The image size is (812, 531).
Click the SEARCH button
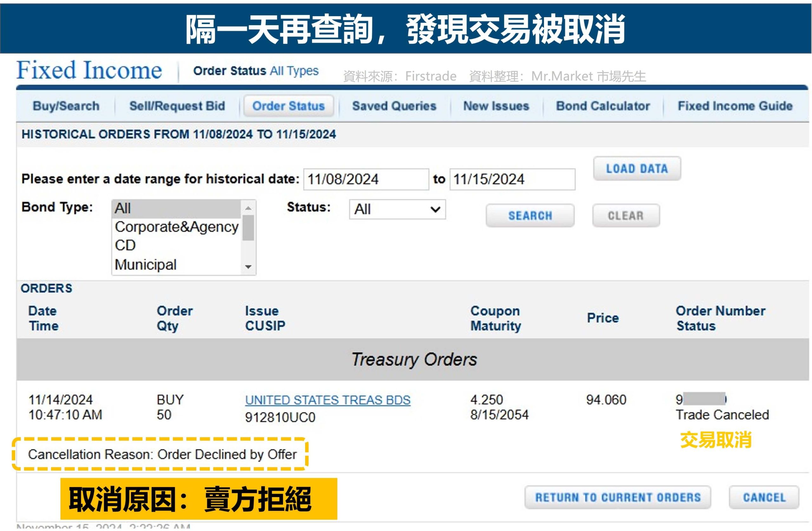530,216
